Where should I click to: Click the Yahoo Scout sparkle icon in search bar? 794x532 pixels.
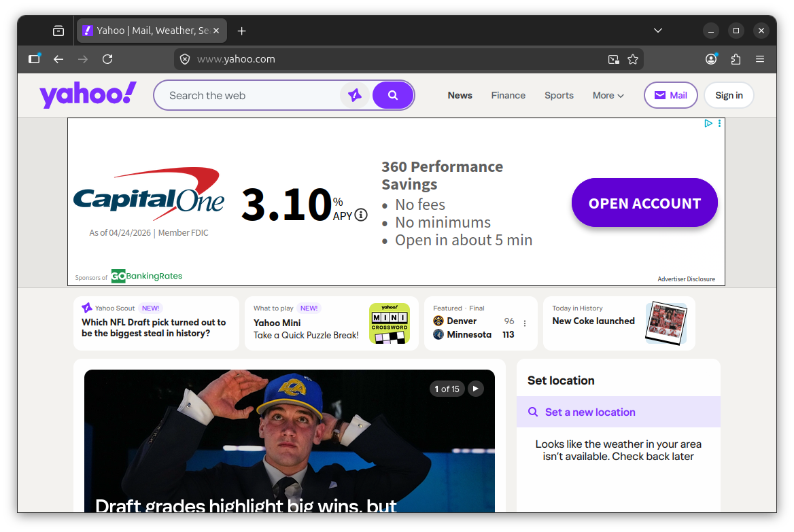point(355,95)
